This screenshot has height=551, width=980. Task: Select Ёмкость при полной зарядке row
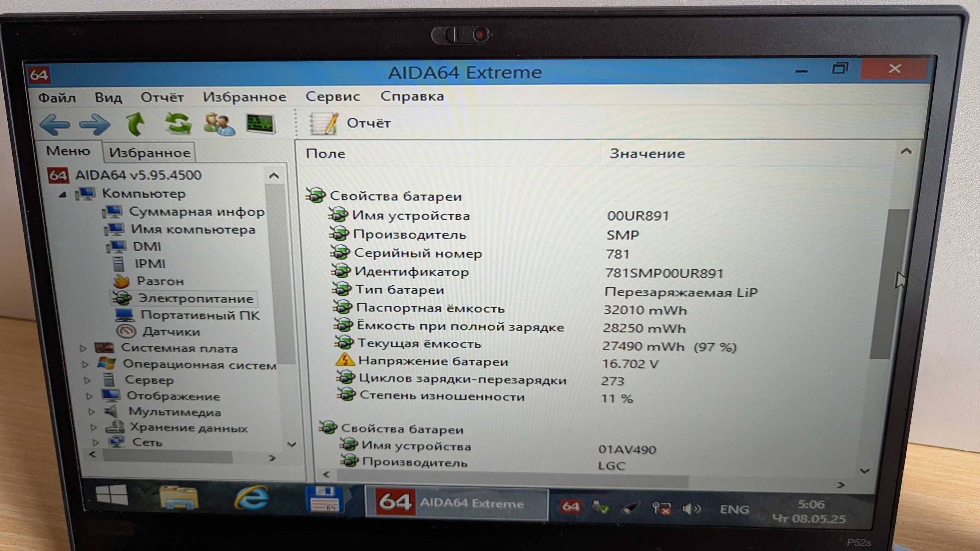pyautogui.click(x=510, y=327)
